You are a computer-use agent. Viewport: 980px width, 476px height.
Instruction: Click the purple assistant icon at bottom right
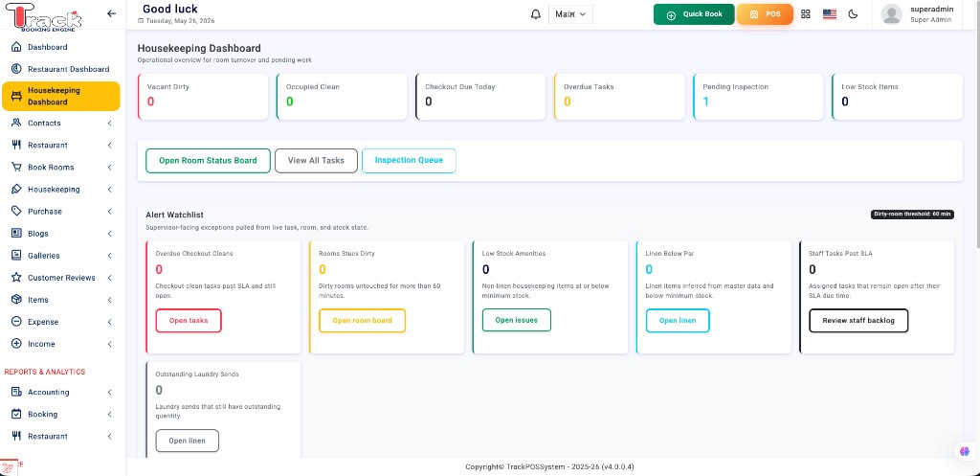coord(965,450)
